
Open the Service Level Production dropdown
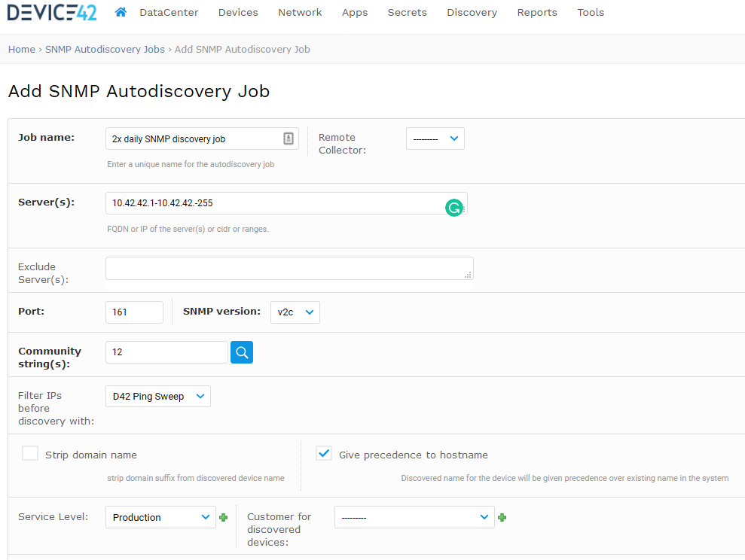coord(160,517)
